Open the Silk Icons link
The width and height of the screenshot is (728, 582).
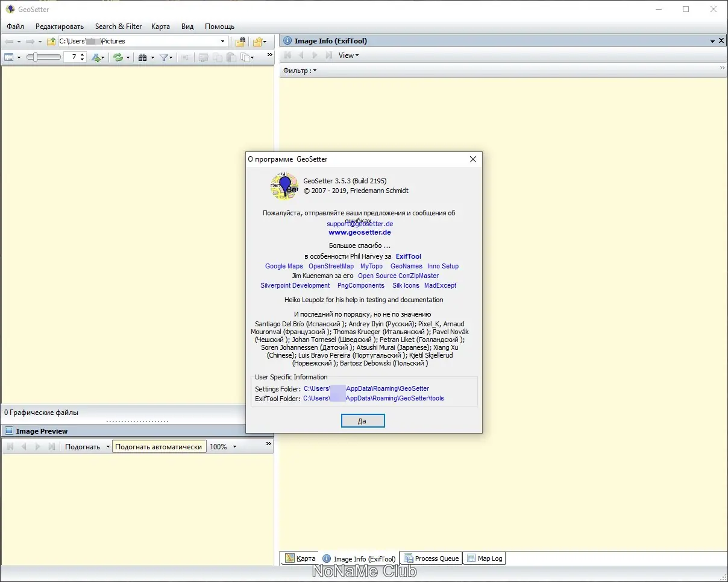coord(406,285)
